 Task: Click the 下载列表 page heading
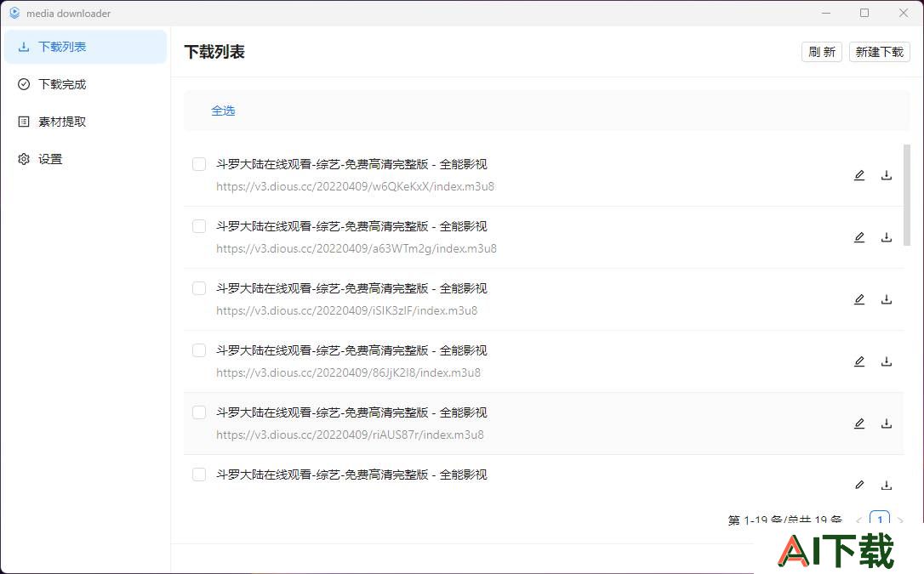214,52
